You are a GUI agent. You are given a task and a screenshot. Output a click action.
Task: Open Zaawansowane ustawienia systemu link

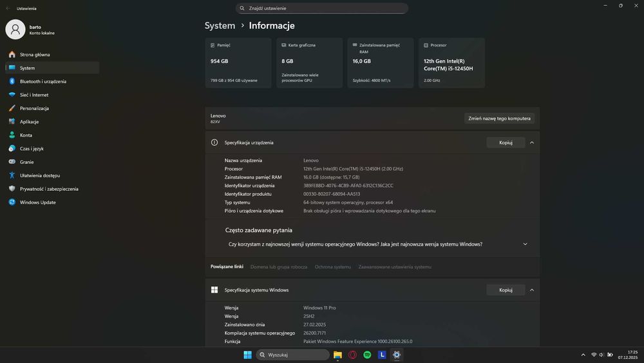[395, 267]
